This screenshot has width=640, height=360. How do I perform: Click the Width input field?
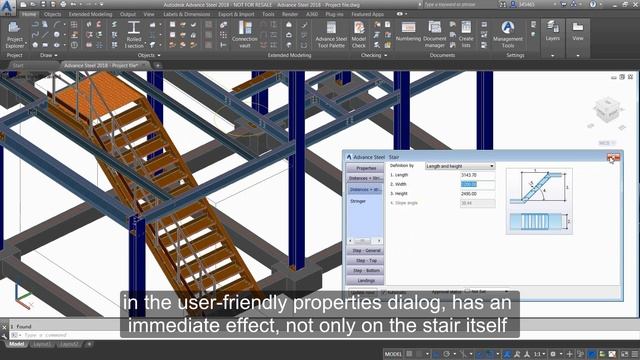tap(478, 184)
